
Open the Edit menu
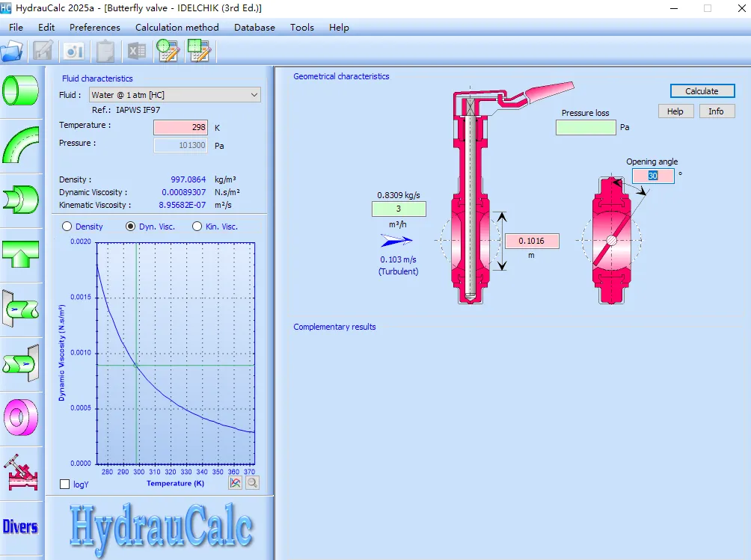pyautogui.click(x=46, y=27)
